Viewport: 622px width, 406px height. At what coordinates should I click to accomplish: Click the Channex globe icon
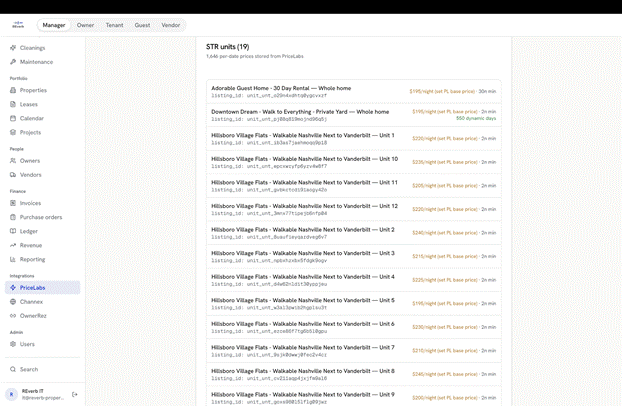point(13,302)
